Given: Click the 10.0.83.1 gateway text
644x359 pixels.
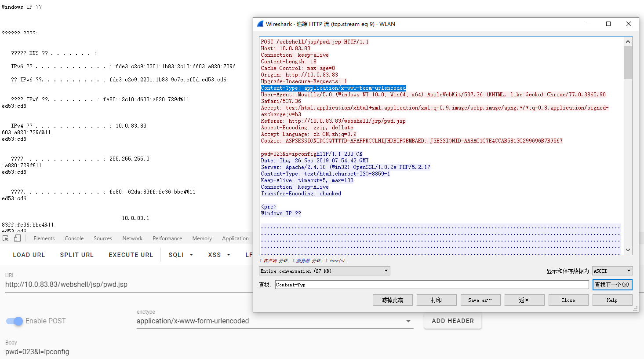Looking at the screenshot, I should [x=135, y=218].
